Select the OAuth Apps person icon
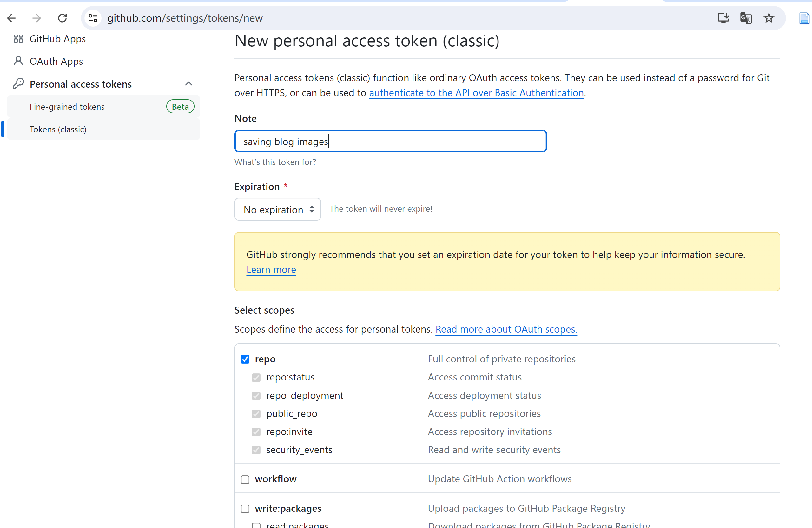This screenshot has height=528, width=812. [18, 61]
